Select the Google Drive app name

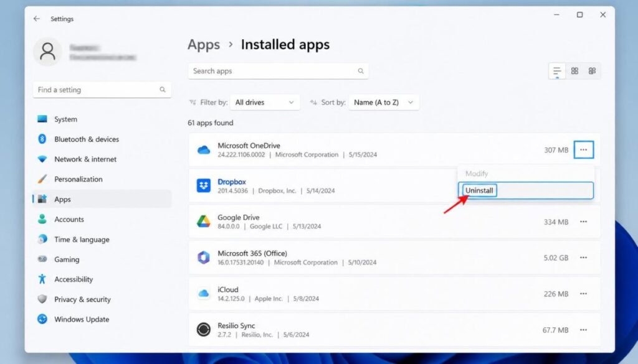pyautogui.click(x=238, y=217)
